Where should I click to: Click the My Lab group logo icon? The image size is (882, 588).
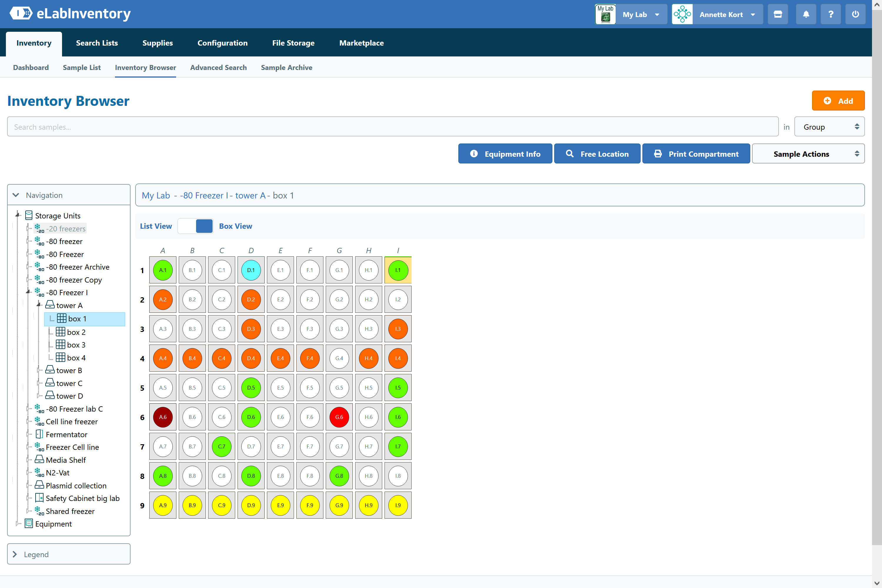pyautogui.click(x=605, y=14)
